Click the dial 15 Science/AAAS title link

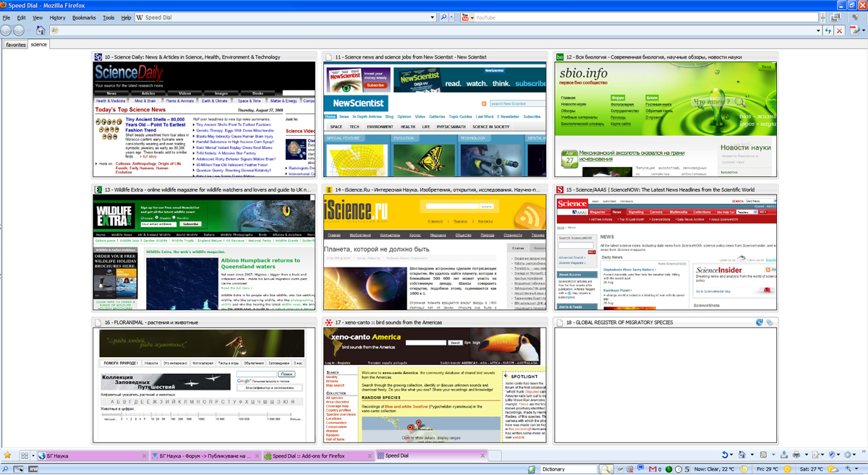coord(660,189)
